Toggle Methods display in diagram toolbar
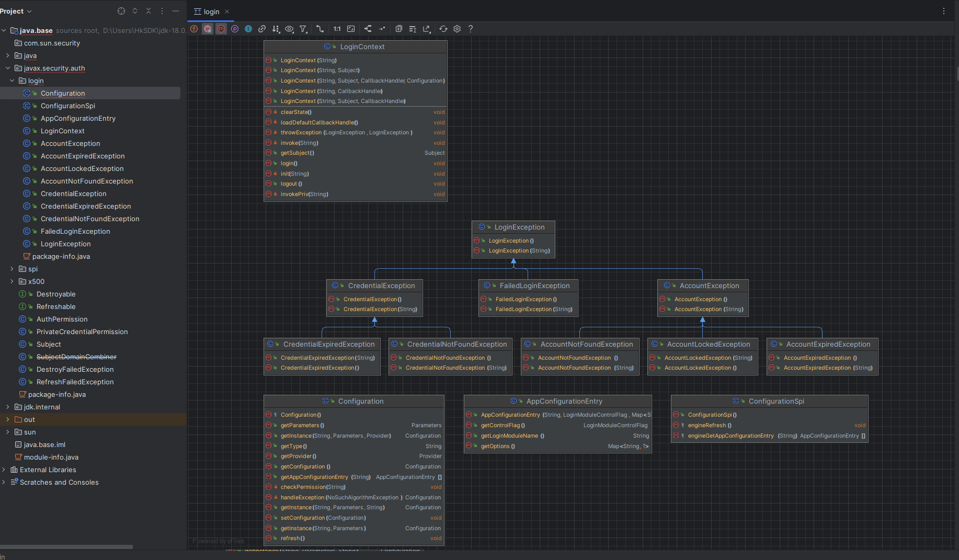 point(221,29)
